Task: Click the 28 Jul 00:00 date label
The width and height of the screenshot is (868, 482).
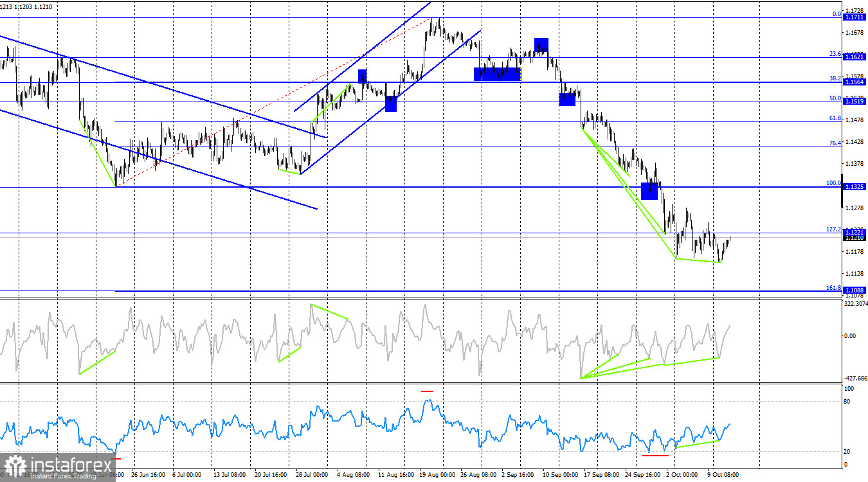Action: (x=312, y=476)
